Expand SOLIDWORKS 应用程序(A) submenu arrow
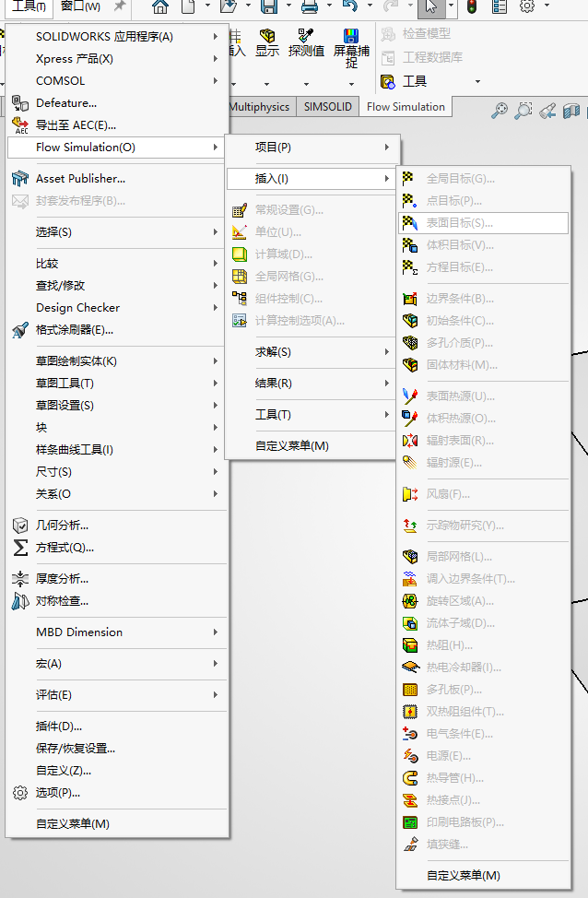Screen dimensions: 588x898 point(216,37)
